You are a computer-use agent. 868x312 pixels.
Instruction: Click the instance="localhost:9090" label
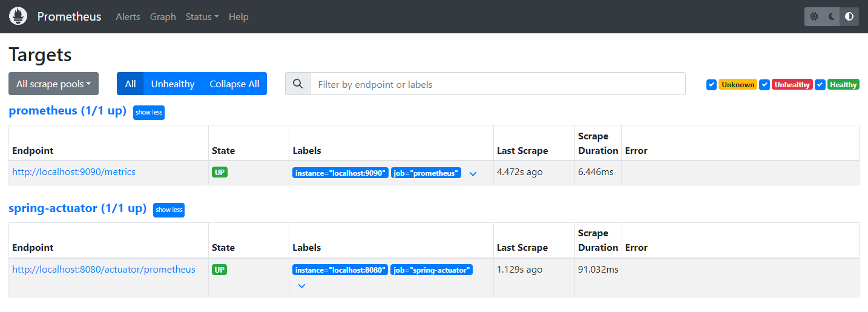coord(340,173)
